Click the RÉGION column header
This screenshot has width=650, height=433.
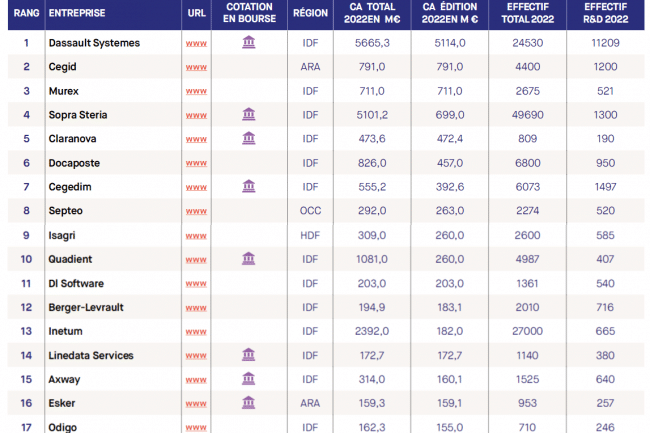[310, 13]
